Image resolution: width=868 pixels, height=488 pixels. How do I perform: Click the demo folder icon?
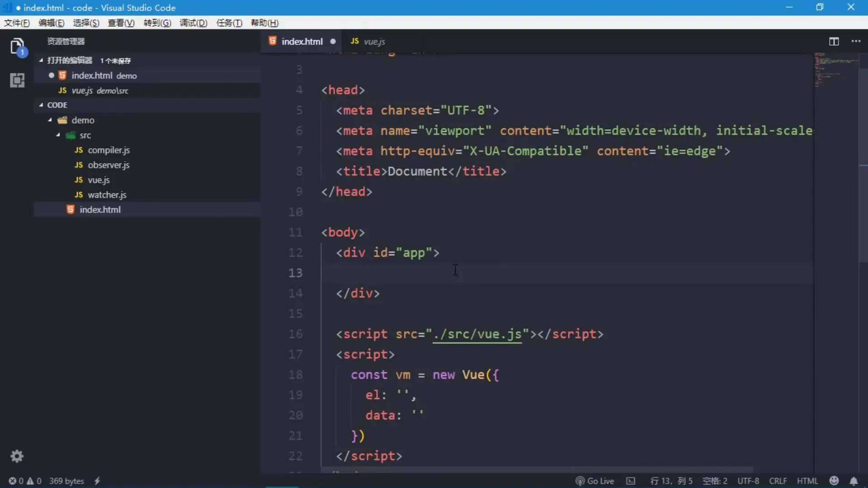62,120
